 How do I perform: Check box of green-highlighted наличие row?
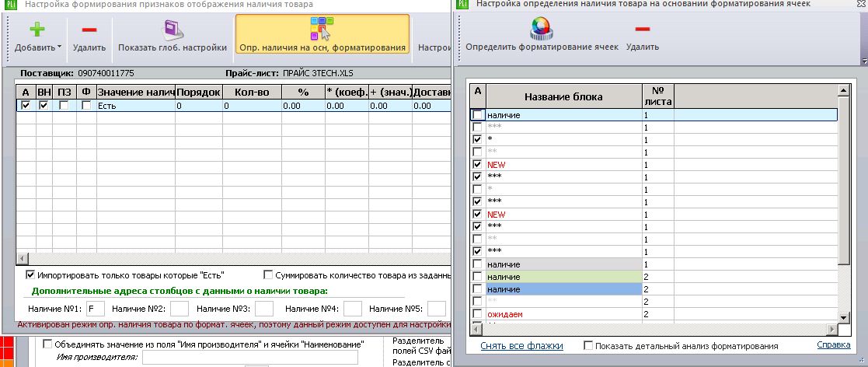click(477, 277)
